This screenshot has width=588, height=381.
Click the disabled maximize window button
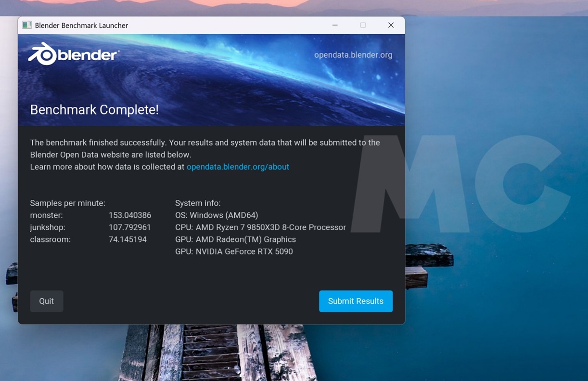(x=363, y=25)
